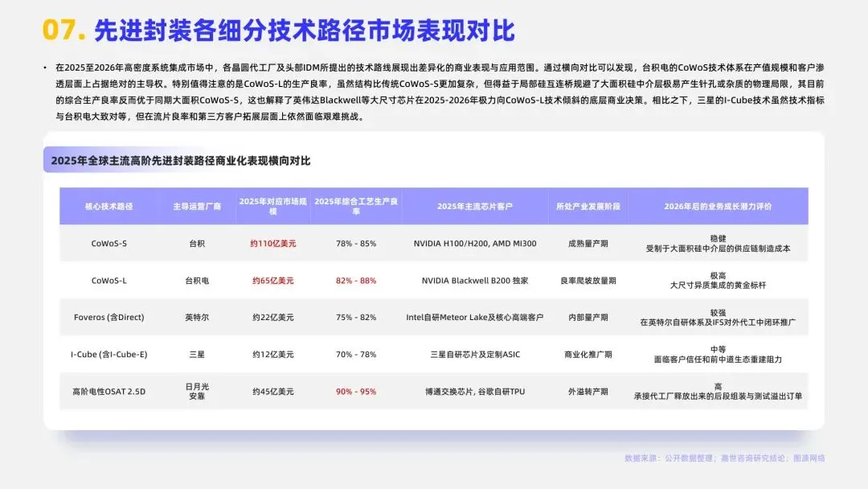Click column header 所处产业发展阶段
This screenshot has height=489, width=868.
click(x=588, y=207)
